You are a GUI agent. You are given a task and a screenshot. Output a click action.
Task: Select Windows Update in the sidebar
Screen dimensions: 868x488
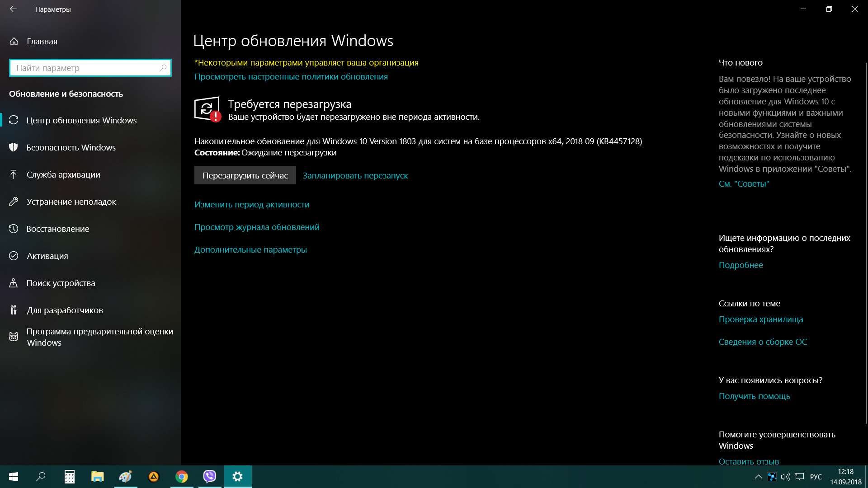point(81,120)
